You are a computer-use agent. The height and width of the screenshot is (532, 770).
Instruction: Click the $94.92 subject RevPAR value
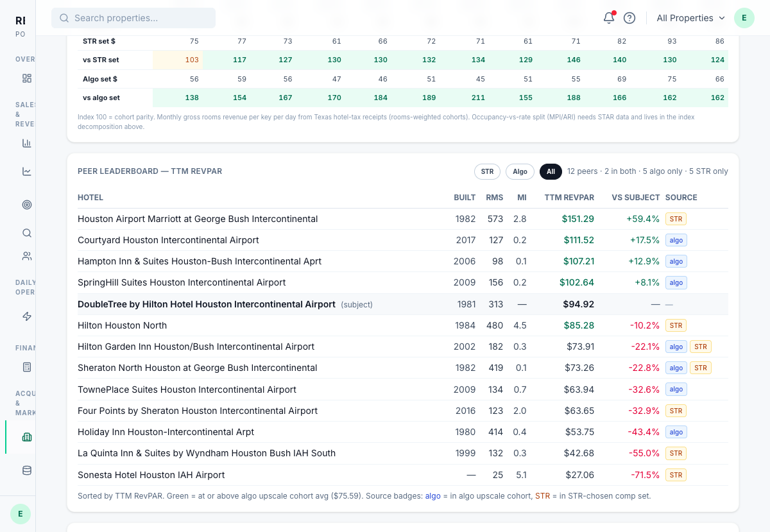(578, 304)
